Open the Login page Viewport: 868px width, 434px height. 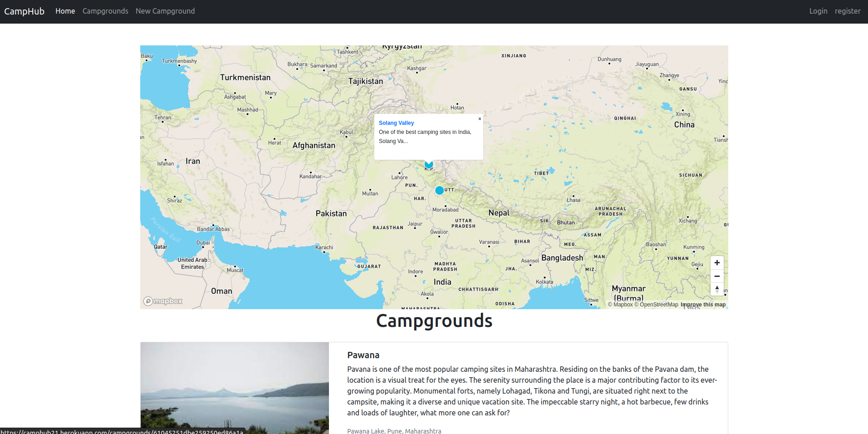tap(818, 11)
